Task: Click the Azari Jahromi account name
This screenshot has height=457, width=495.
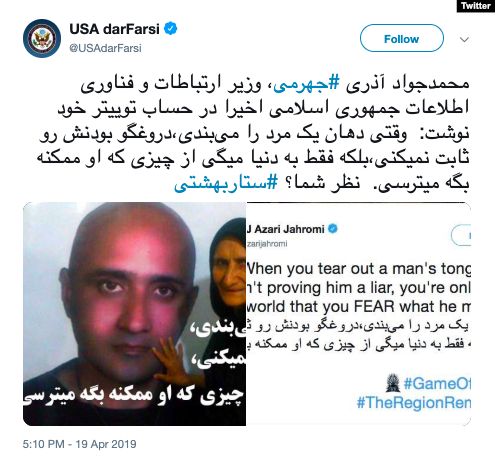Action: point(285,229)
